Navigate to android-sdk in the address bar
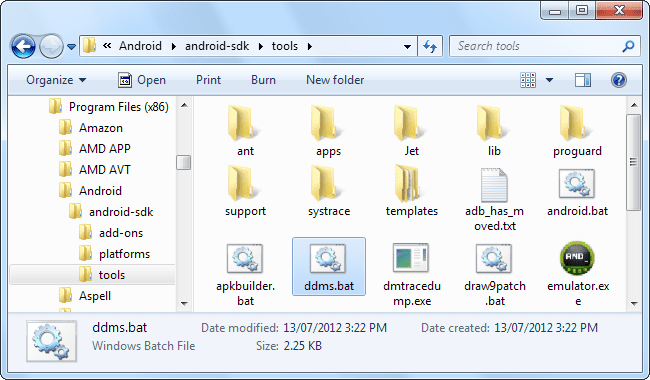The width and height of the screenshot is (650, 380). point(217,46)
